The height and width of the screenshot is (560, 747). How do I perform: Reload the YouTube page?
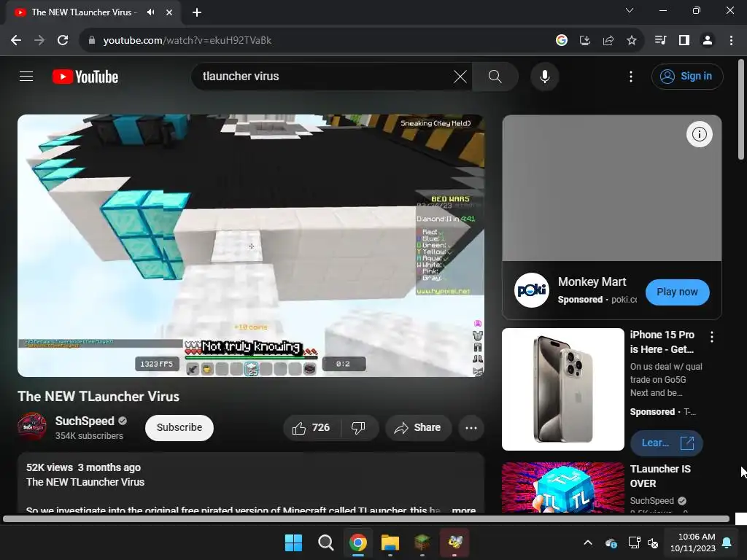pyautogui.click(x=63, y=41)
